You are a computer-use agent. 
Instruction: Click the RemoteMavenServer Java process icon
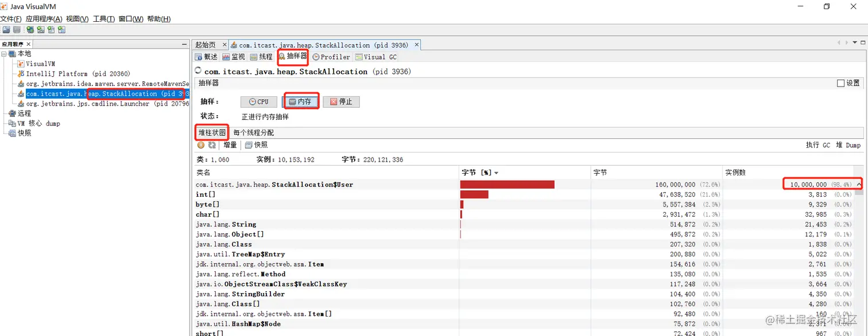pyautogui.click(x=21, y=84)
